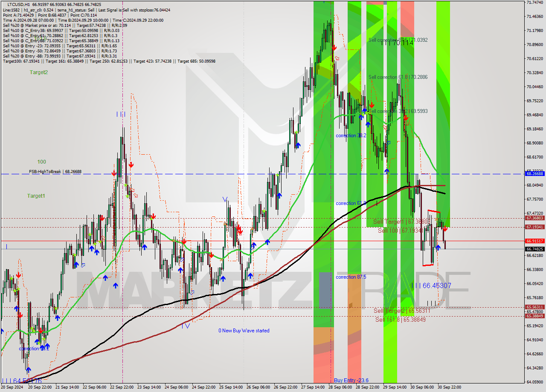Select the 'Sell correction 87.5 | 71.0392' label
Viewport: 546px width, 392px height.
(398, 40)
